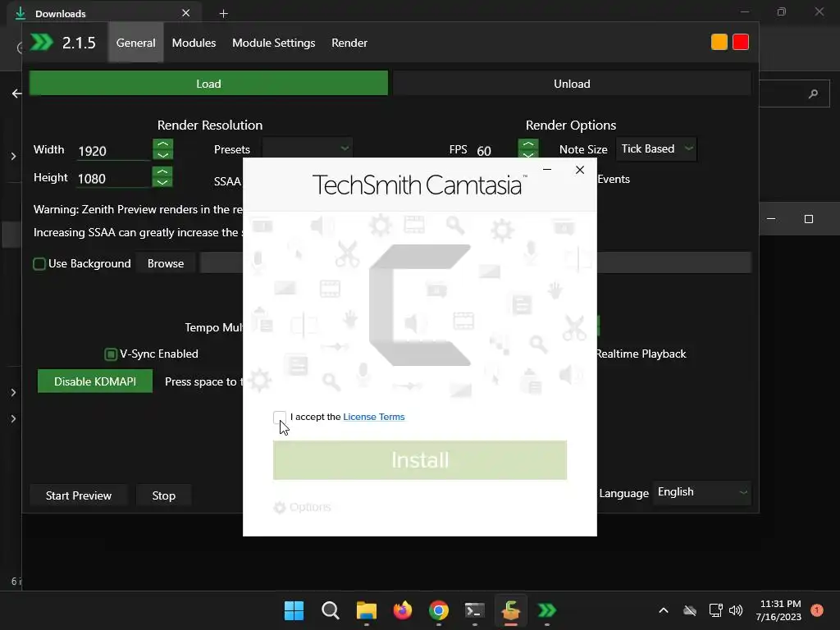
Task: Open the volume tray icon
Action: click(736, 610)
